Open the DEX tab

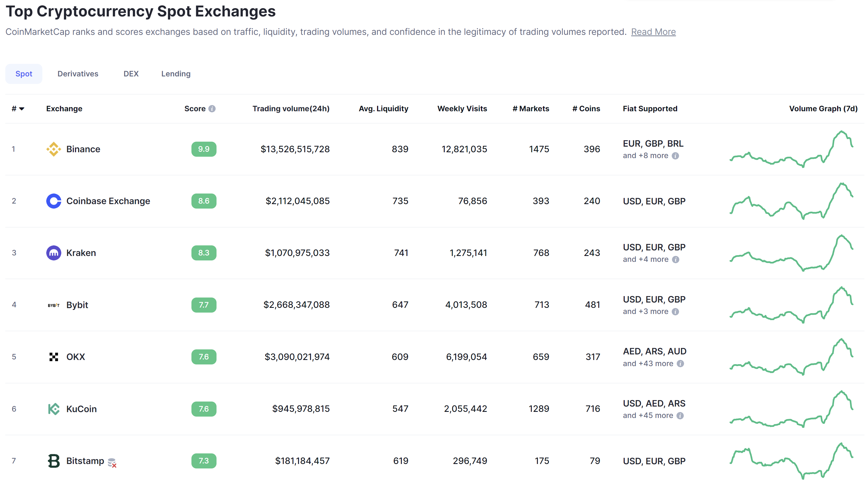131,74
